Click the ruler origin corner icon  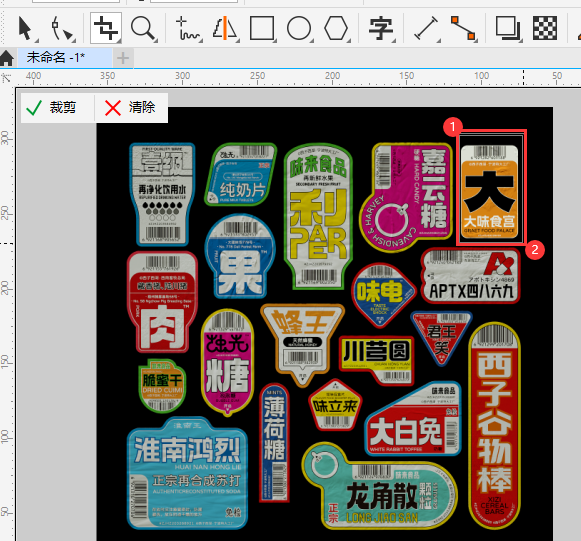coord(7,78)
